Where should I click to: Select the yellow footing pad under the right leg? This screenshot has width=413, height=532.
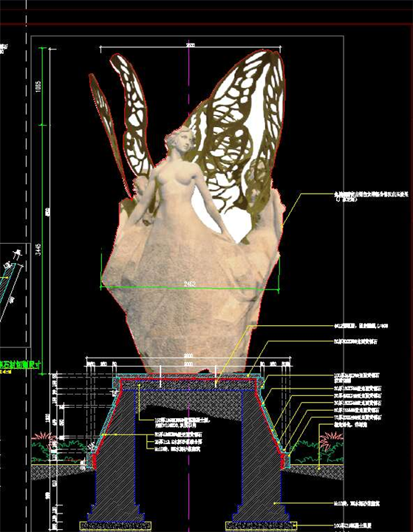click(262, 526)
